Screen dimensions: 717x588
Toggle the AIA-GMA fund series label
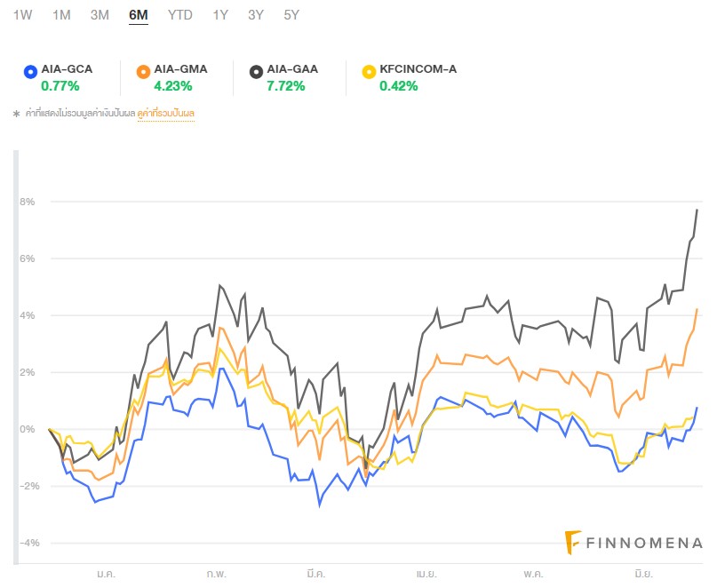(180, 69)
